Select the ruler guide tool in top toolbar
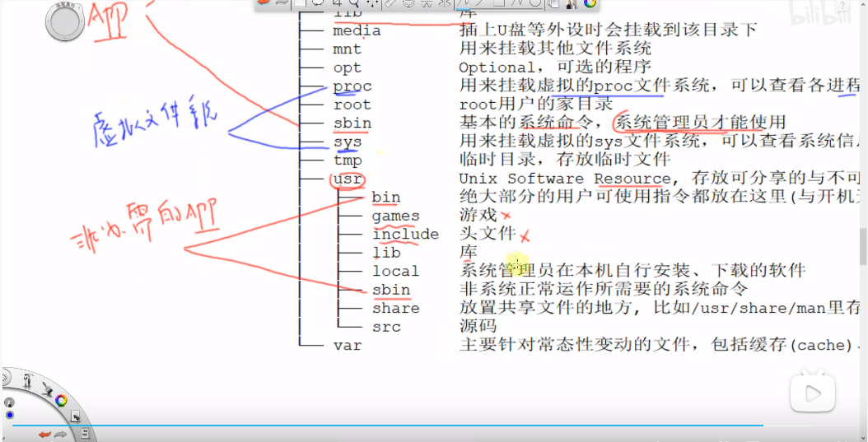This screenshot has height=442, width=868. [391, 3]
